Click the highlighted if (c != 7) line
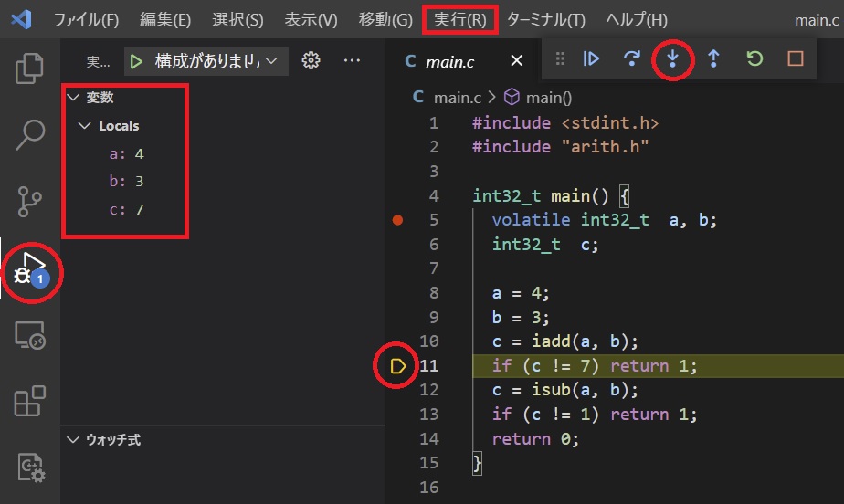 [x=595, y=366]
